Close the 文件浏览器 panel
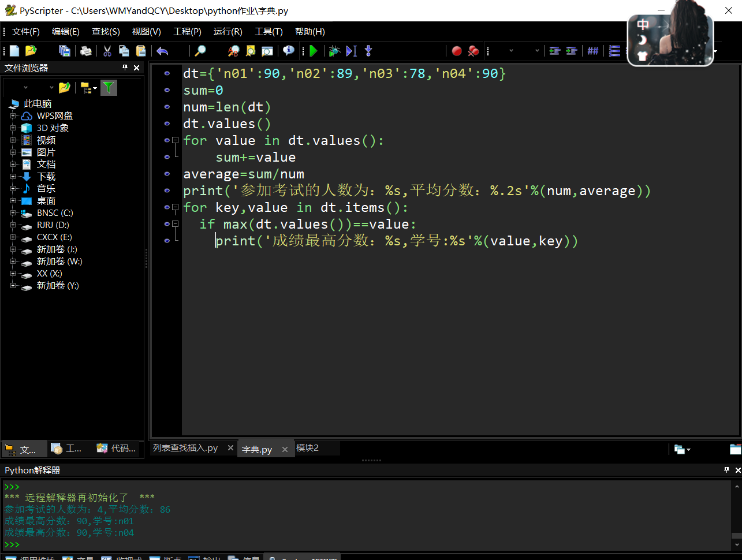Screen dimensions: 742x560 click(137, 68)
